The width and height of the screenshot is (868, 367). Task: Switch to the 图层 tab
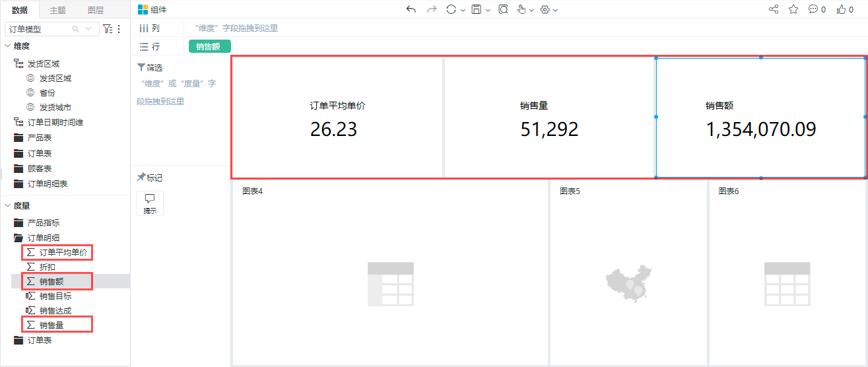(x=95, y=10)
